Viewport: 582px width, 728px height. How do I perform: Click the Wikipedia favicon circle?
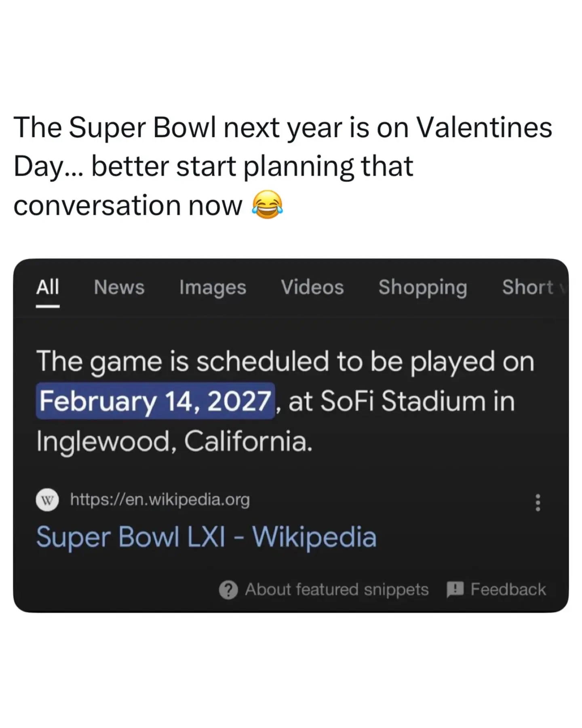47,500
